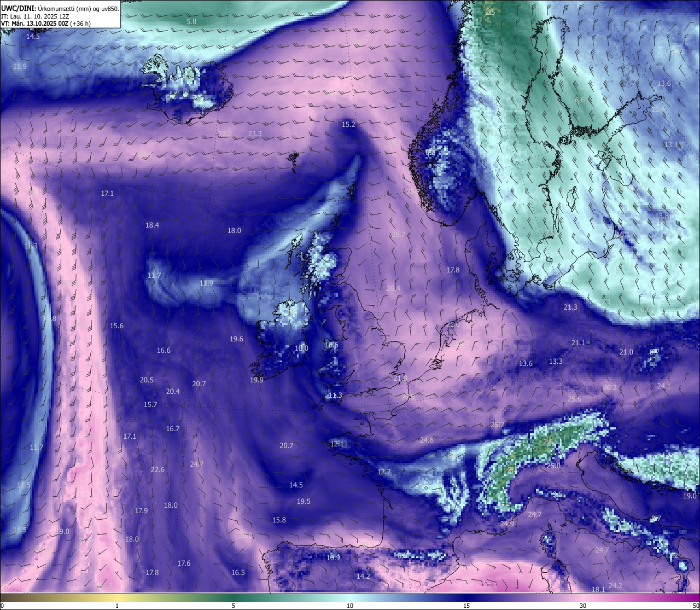This screenshot has width=700, height=610.
Task: Click the 15.8 value in Bay of Biscay
Action: (279, 520)
